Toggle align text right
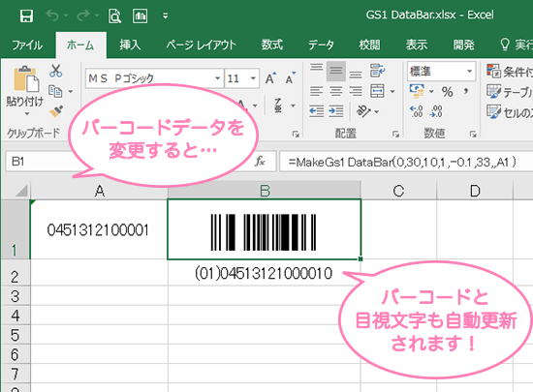 point(356,91)
